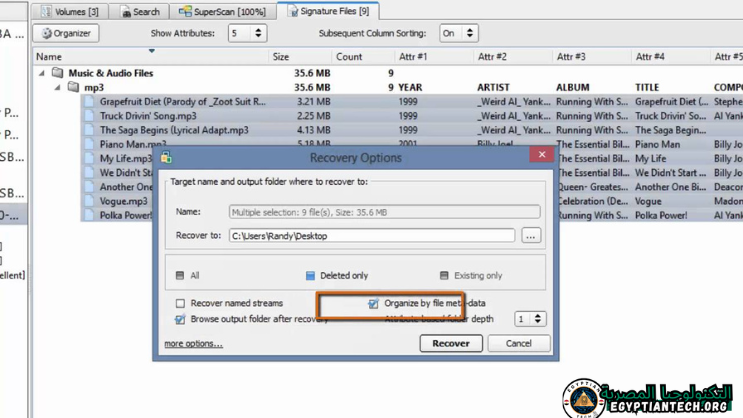Click the Organizer gear icon
Screen dimensions: 743x418
point(46,33)
